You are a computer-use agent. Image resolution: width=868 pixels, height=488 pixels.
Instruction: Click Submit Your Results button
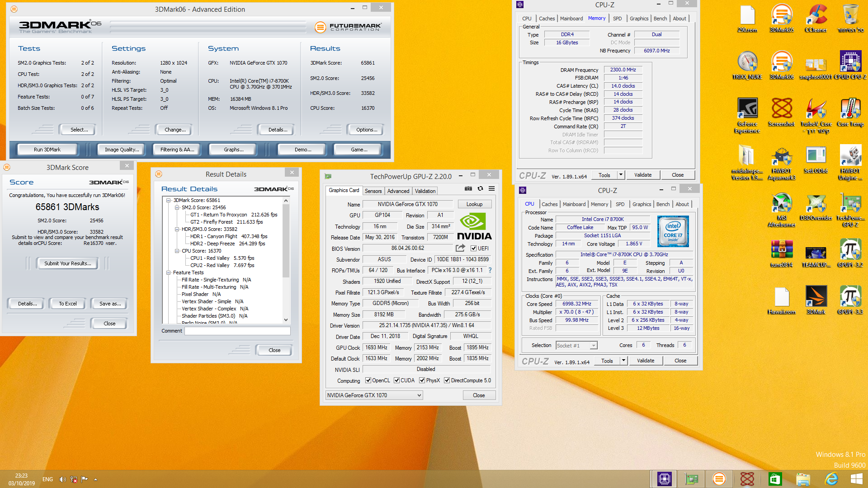click(x=67, y=263)
